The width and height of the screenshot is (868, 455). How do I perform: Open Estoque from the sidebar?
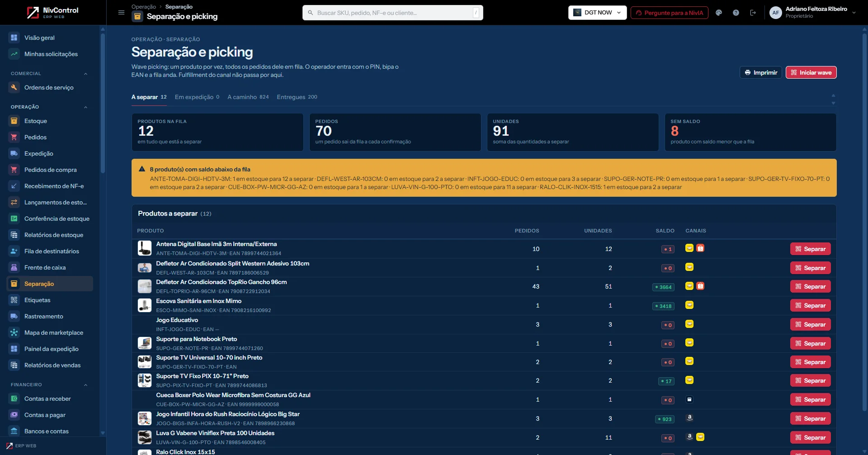(50, 121)
